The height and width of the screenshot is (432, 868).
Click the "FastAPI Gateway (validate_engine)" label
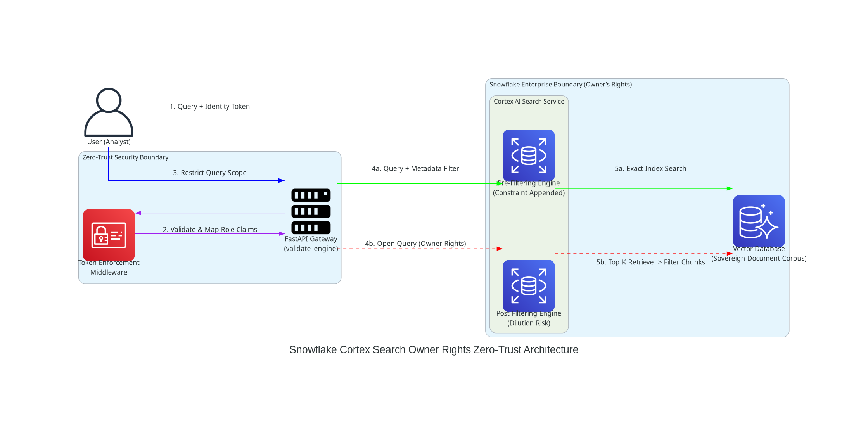tap(311, 244)
